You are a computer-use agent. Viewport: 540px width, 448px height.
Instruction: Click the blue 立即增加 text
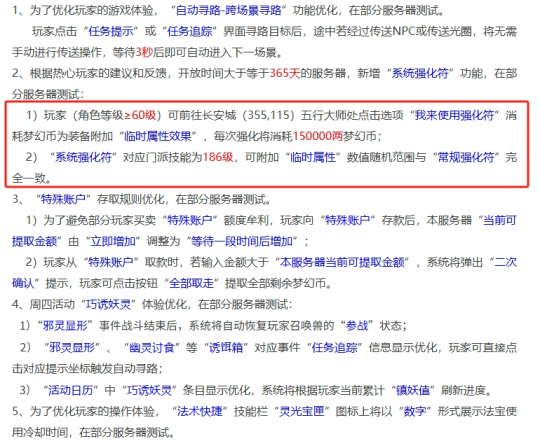[x=113, y=241]
